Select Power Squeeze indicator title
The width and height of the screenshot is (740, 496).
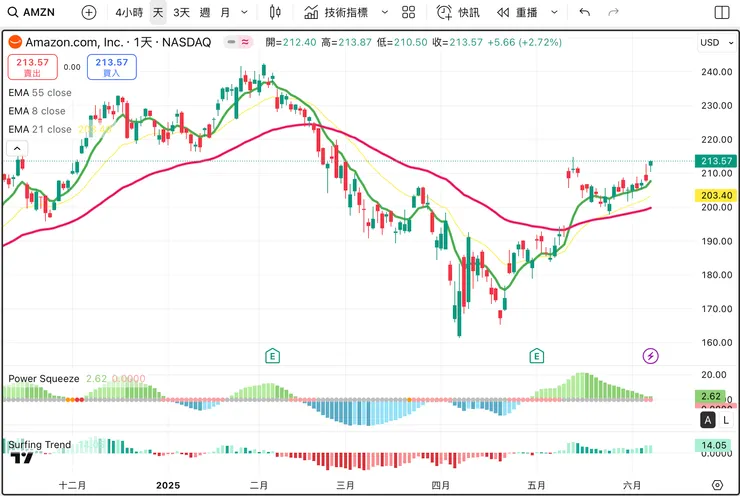[44, 378]
